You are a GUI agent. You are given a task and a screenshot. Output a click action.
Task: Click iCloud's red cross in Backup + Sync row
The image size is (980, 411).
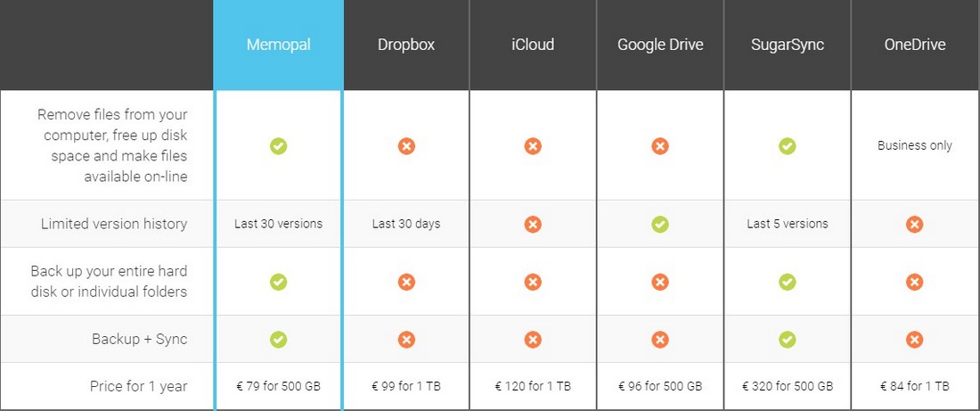coord(533,340)
